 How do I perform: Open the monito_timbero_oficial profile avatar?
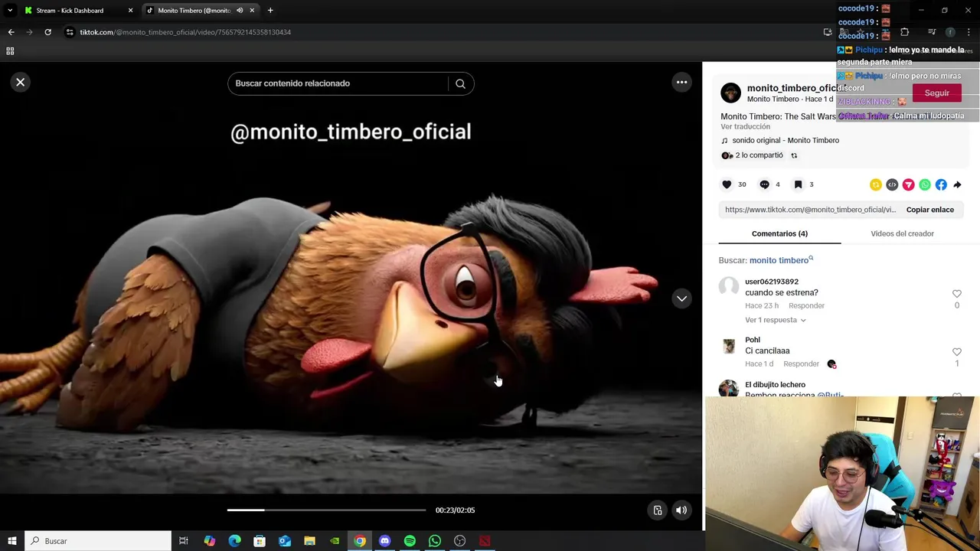click(x=730, y=93)
